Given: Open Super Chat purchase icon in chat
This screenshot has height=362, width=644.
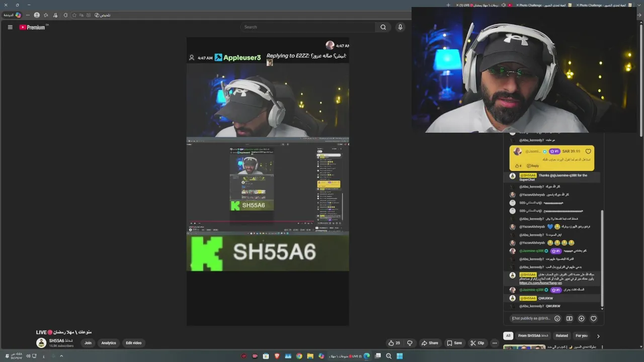Looking at the screenshot, I should click(570, 318).
